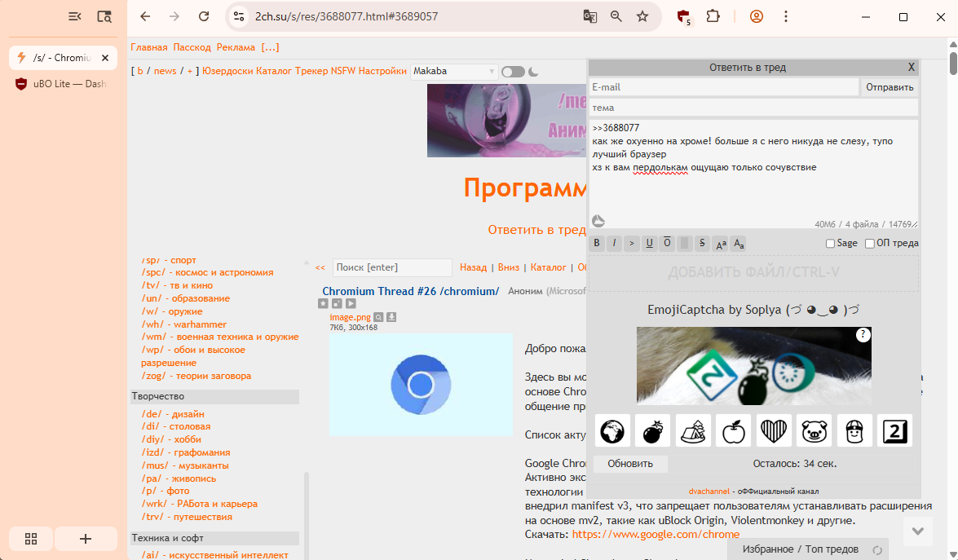
Task: Open the dvachannel link
Action: [709, 491]
